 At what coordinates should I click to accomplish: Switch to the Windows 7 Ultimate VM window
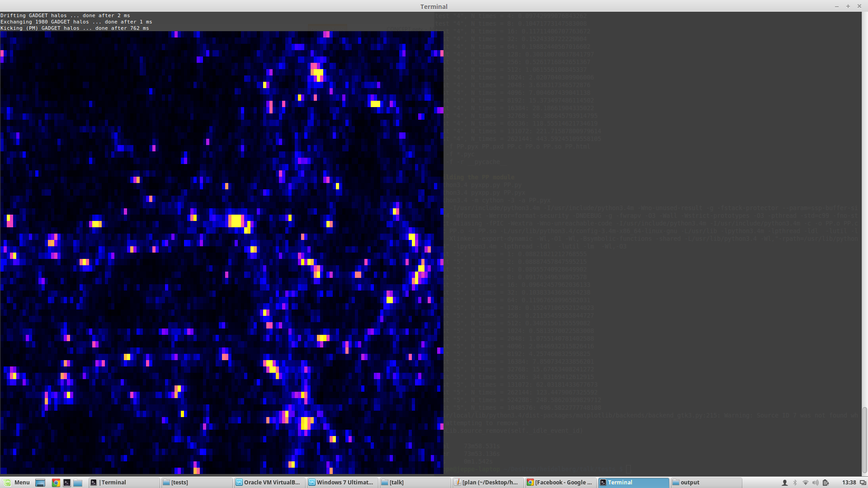coord(342,483)
